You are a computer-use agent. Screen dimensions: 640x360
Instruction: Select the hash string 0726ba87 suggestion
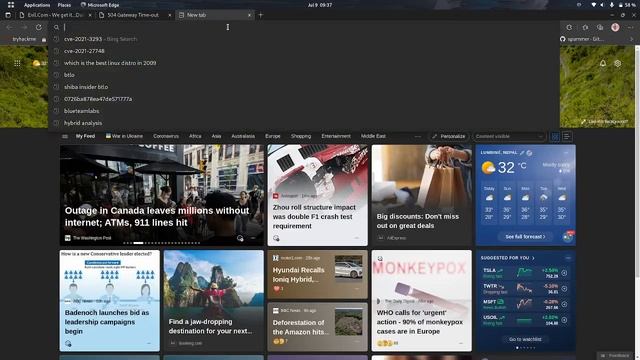pyautogui.click(x=304, y=99)
